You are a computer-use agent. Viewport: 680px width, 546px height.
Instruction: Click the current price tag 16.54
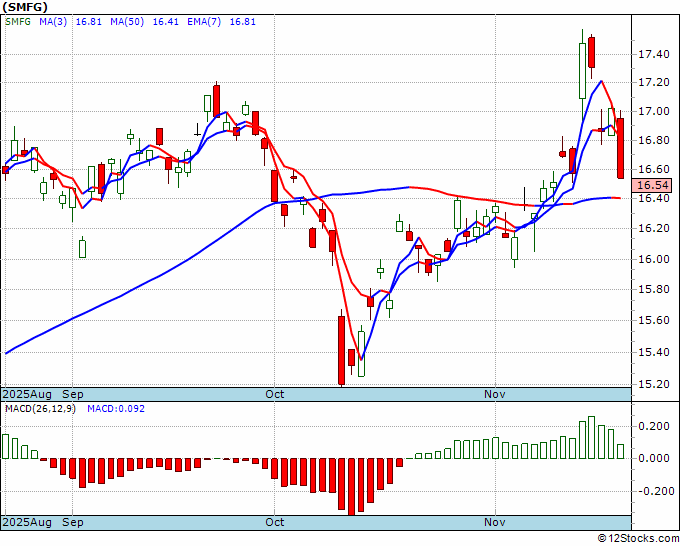653,185
